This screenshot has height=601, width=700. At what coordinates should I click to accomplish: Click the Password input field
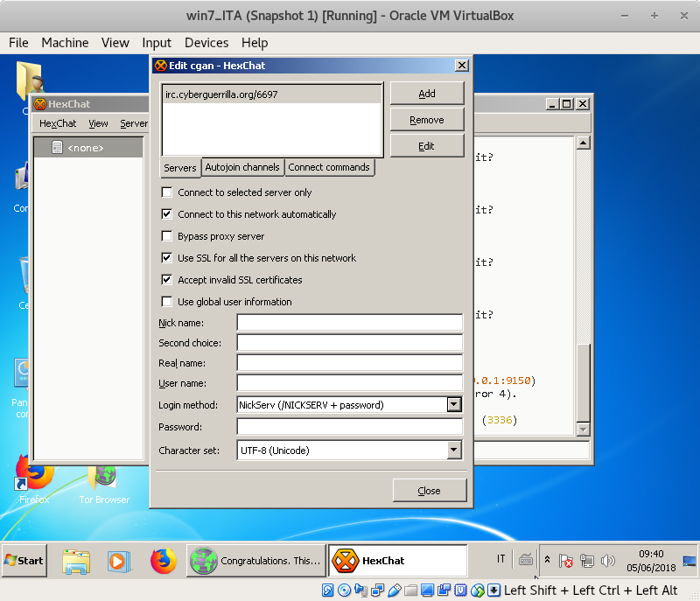349,427
